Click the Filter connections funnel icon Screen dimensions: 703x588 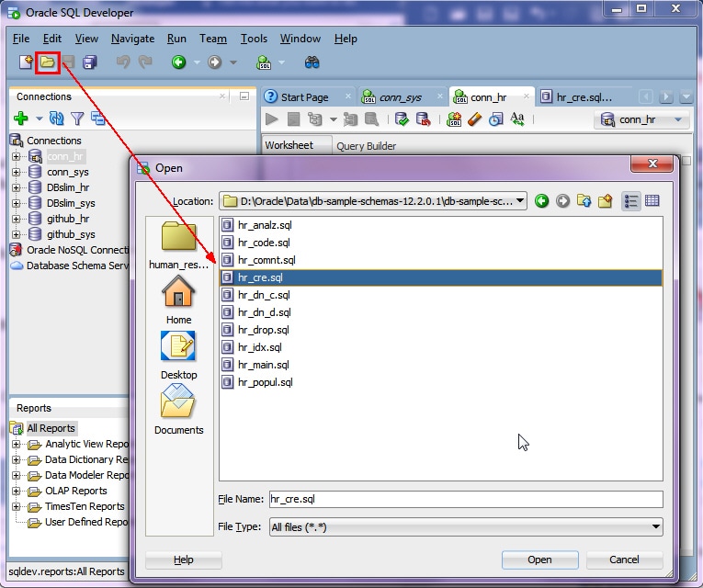tap(77, 119)
